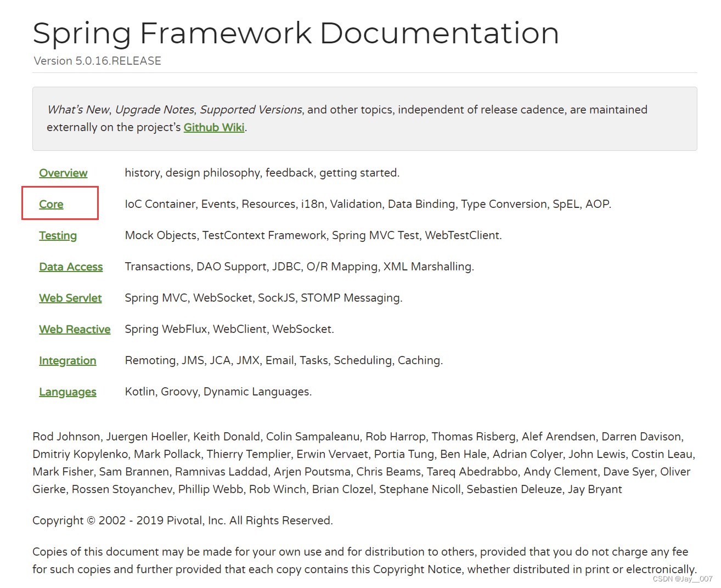
Task: Open the Github Wiki link
Action: 214,127
